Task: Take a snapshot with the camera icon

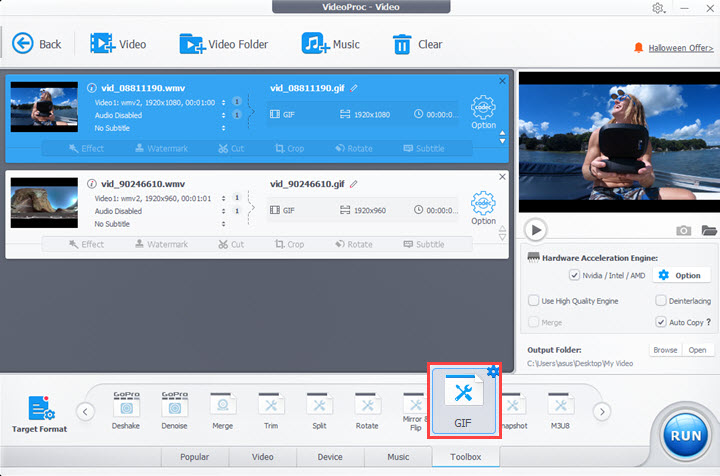Action: pyautogui.click(x=683, y=230)
